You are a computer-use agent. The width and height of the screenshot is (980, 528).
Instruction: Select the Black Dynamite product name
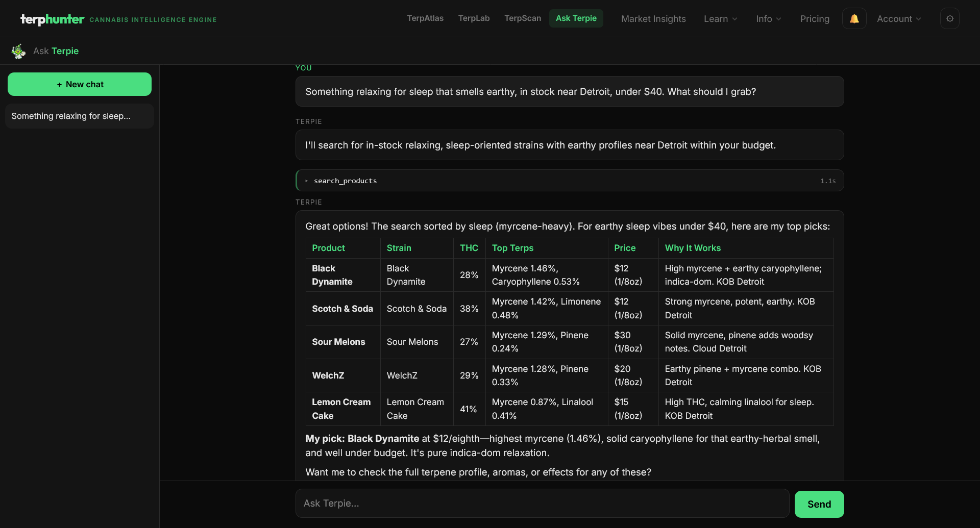(332, 275)
